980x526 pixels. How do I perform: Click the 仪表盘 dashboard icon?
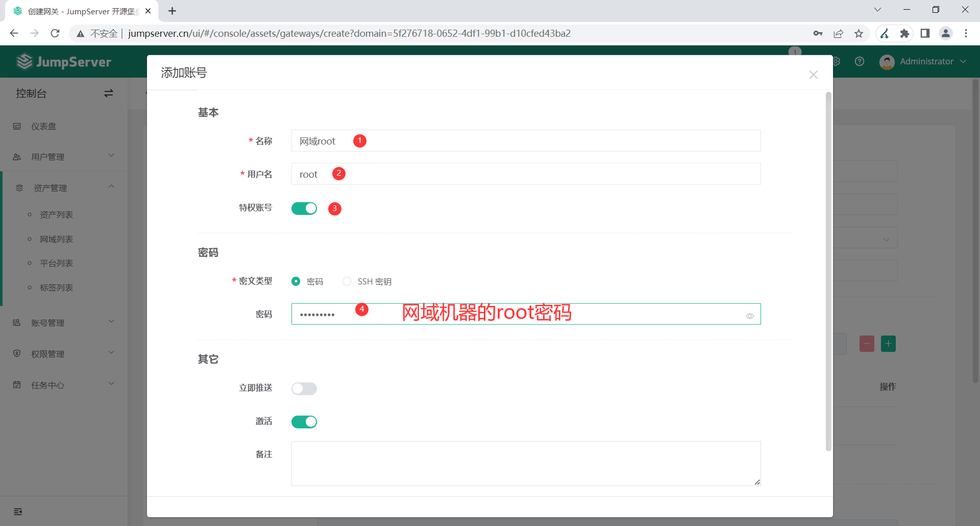pos(17,126)
